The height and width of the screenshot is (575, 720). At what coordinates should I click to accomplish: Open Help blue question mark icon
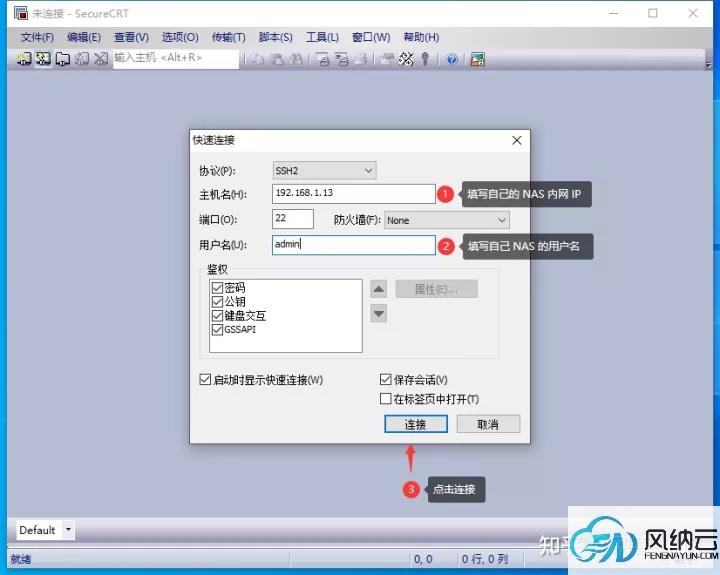point(452,59)
